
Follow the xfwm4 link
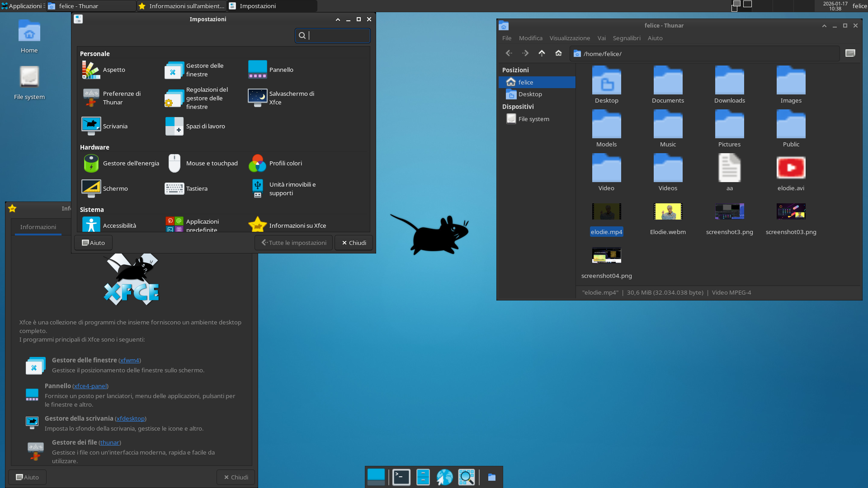coord(130,360)
